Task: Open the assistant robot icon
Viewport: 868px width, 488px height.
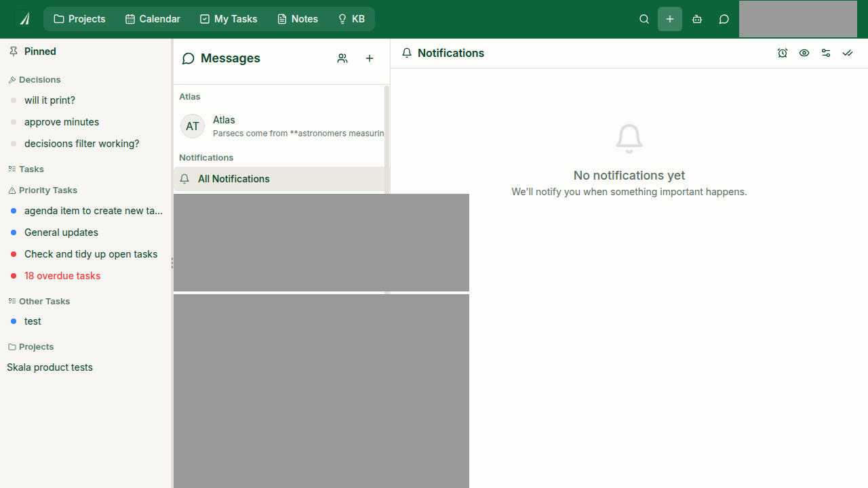Action: [697, 19]
